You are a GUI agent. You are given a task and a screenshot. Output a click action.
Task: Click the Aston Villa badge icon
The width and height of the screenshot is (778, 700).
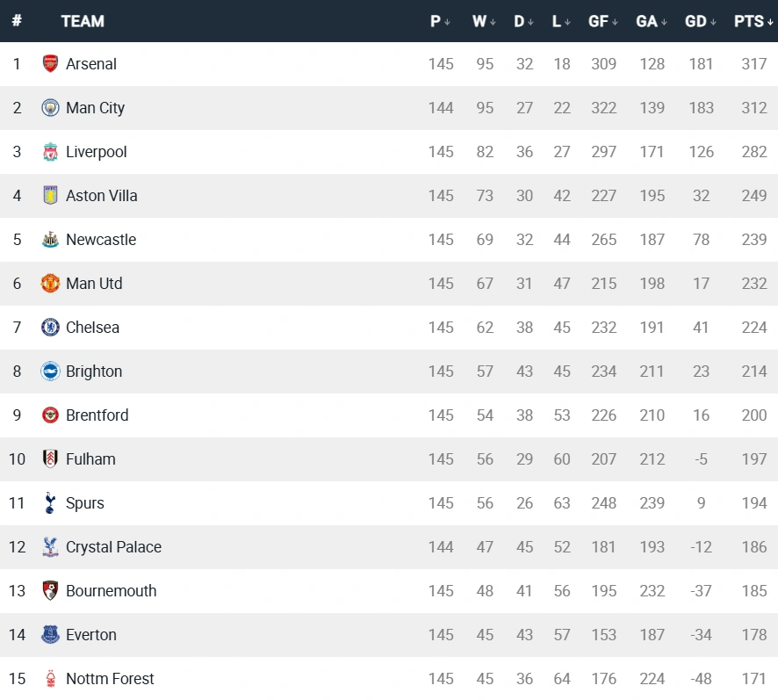[50, 196]
